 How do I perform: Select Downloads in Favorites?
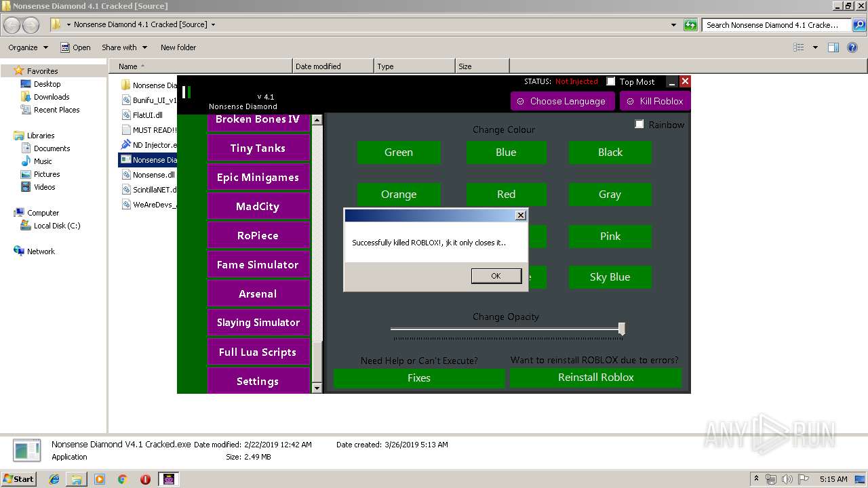pos(52,97)
